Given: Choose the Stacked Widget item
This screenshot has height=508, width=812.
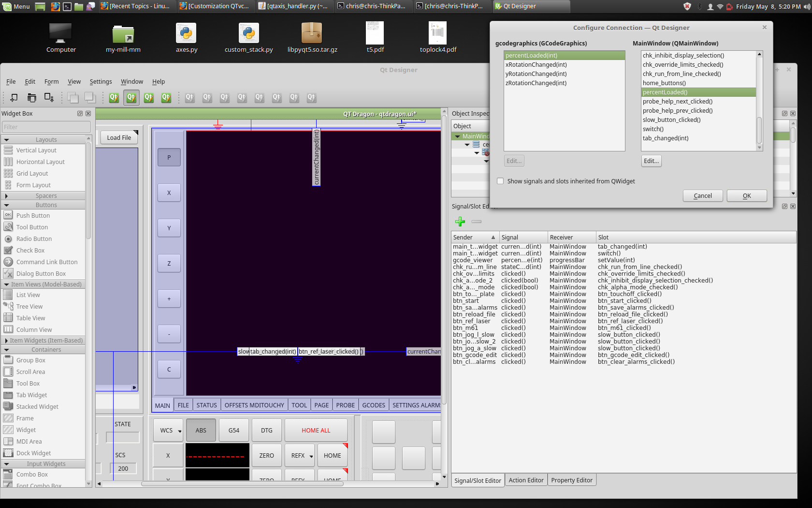Looking at the screenshot, I should point(37,407).
